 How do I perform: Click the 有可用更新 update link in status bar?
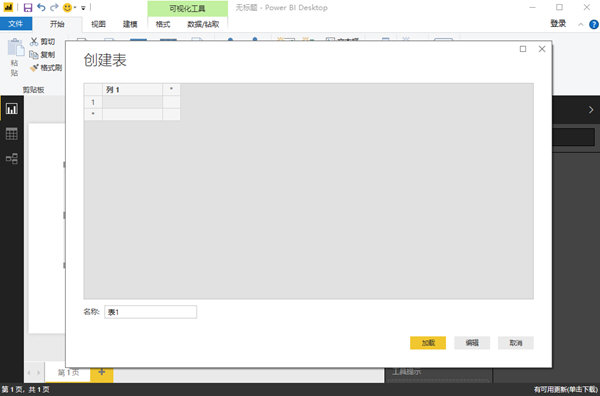(566, 389)
